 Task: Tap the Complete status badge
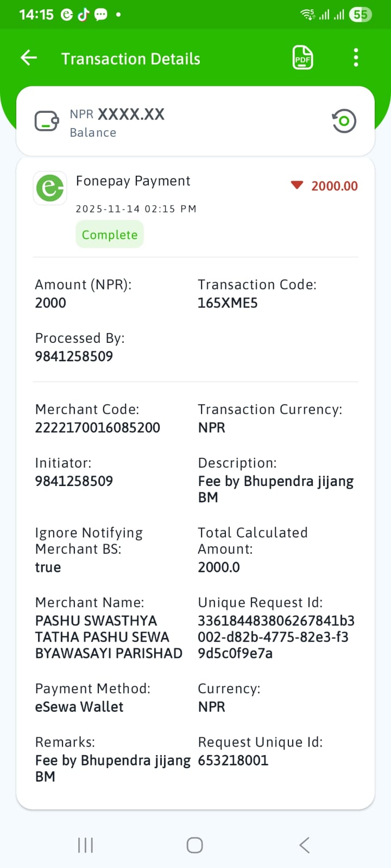tap(110, 234)
